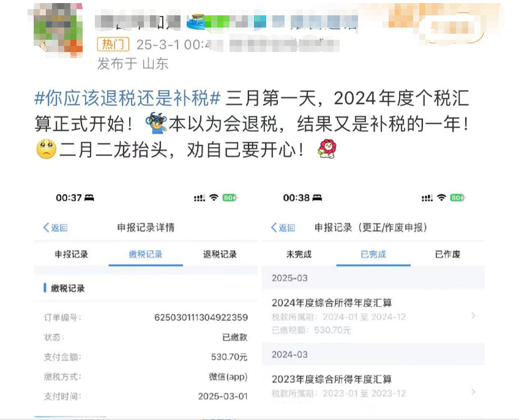519x420 pixels.
Task: Tap battery indicator in right status bar
Action: 457,198
